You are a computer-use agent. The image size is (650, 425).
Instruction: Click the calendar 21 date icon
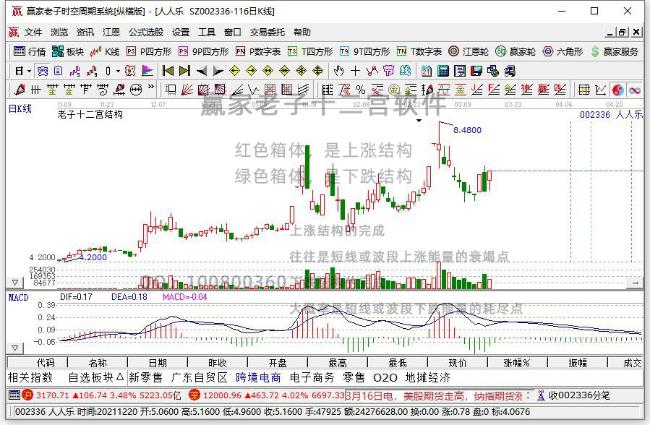tap(427, 71)
